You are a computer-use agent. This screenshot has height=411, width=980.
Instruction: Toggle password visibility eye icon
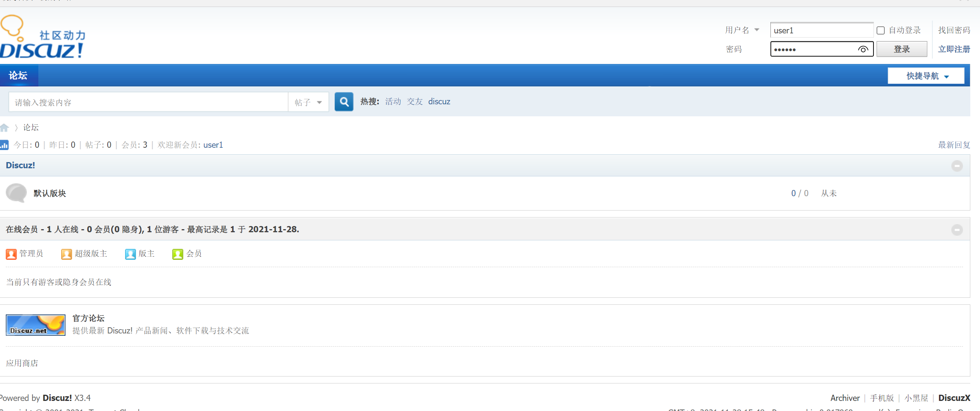tap(863, 49)
